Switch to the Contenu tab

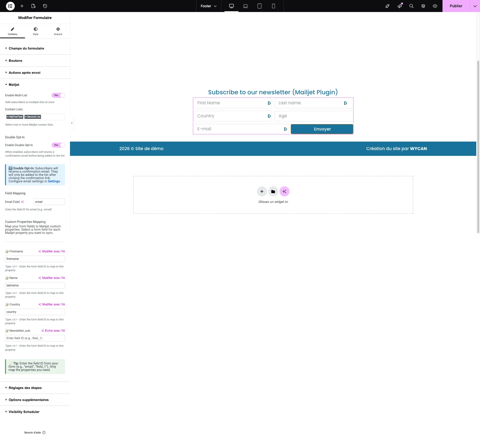click(12, 31)
